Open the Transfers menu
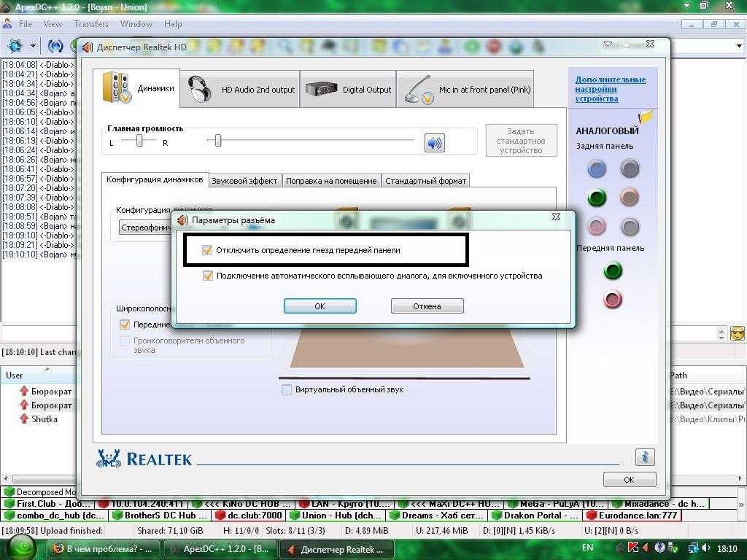747x560 pixels. 91,24
